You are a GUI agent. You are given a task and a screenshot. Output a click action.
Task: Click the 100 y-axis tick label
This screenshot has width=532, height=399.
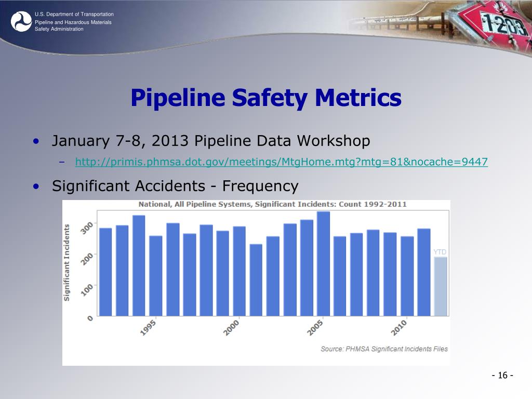click(87, 290)
